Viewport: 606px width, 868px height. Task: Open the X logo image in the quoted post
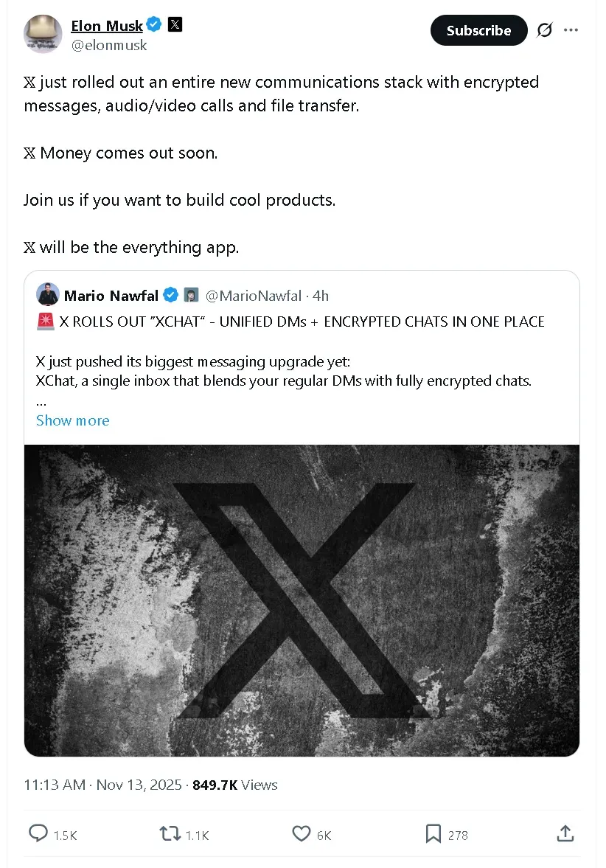click(x=302, y=599)
